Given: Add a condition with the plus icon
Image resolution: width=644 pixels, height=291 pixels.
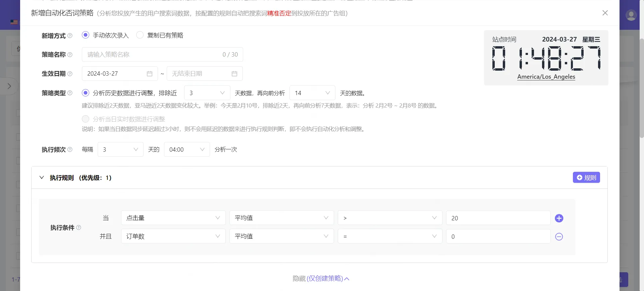Looking at the screenshot, I should coord(559,218).
